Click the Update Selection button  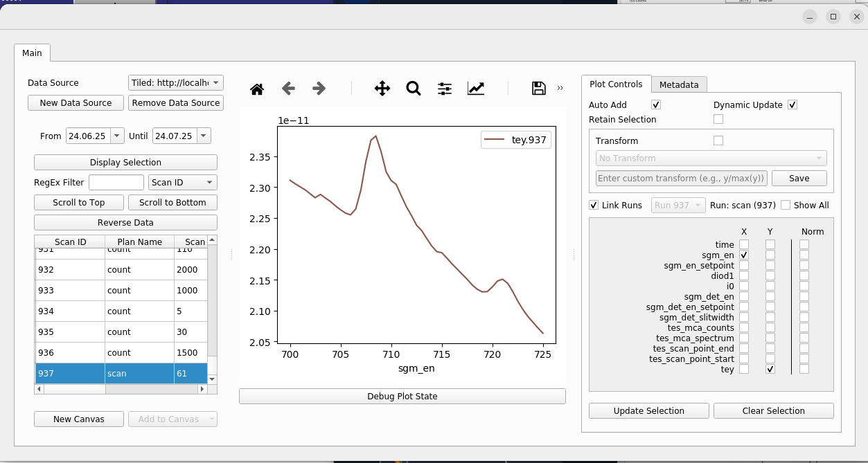[x=649, y=411]
